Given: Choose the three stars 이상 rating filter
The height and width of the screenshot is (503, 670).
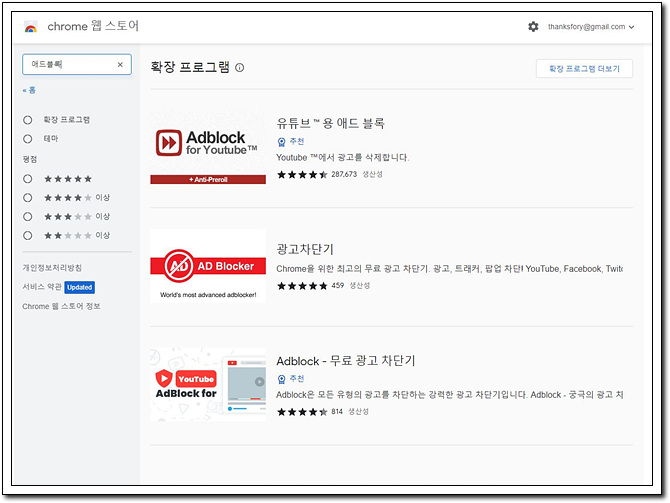Looking at the screenshot, I should point(28,217).
